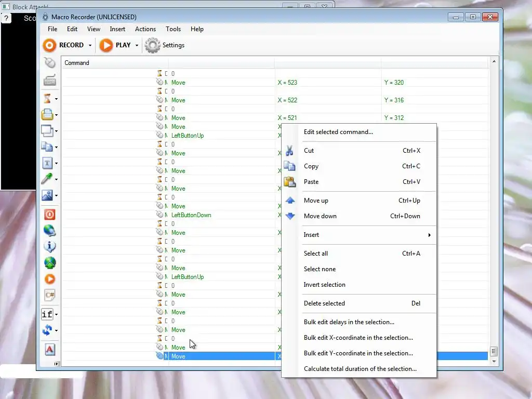This screenshot has height=399, width=532.
Task: Click the clipboard documents icon in sidebar
Action: [47, 147]
